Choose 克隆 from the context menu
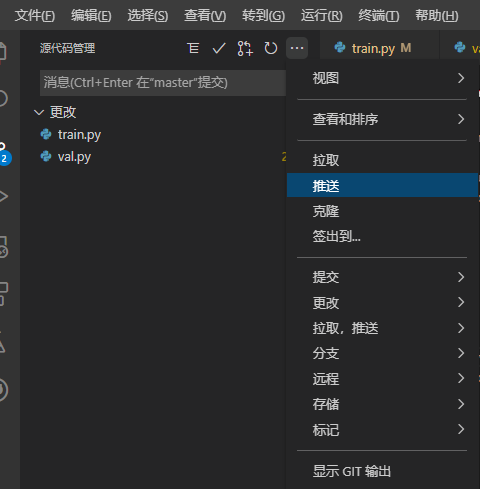 click(382, 211)
